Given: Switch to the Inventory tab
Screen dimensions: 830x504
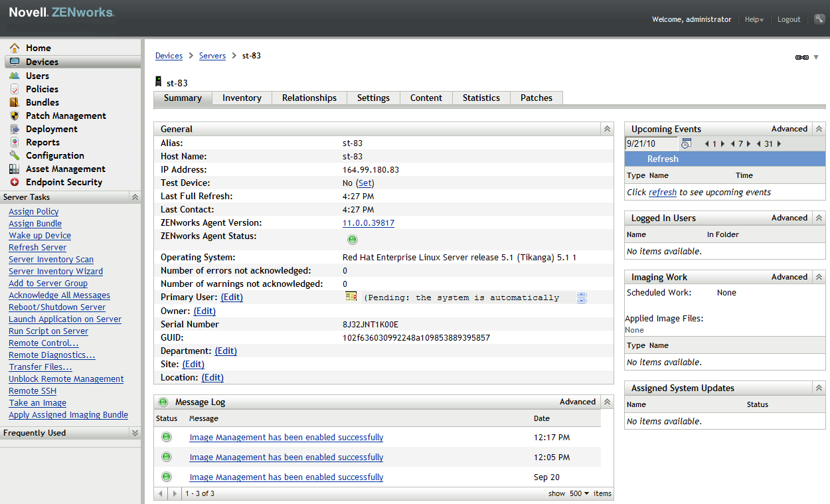Looking at the screenshot, I should [242, 98].
